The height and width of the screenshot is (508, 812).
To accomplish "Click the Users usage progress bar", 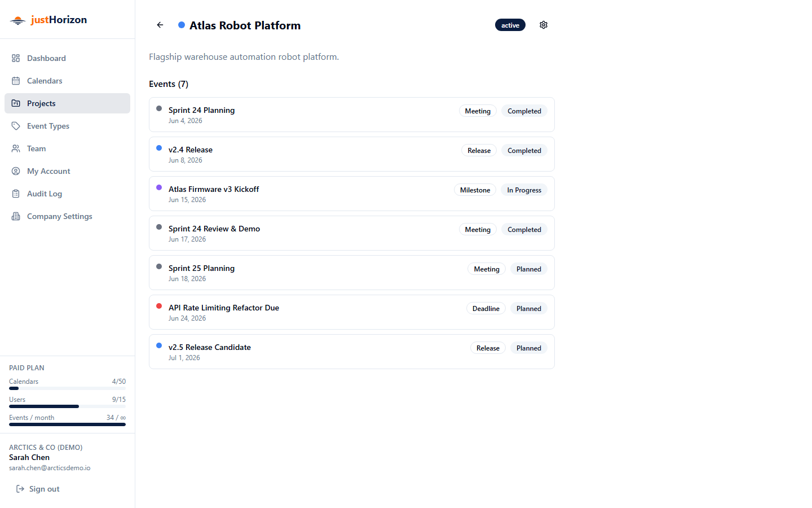I will [x=67, y=406].
